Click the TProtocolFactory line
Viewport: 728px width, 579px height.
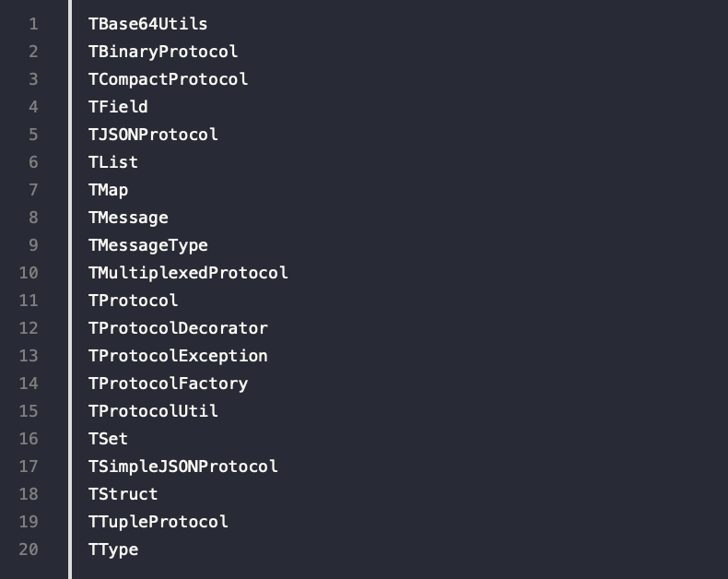click(x=168, y=384)
